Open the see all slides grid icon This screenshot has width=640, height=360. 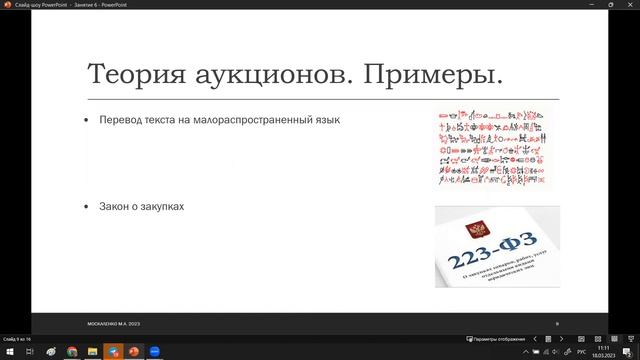(548, 339)
